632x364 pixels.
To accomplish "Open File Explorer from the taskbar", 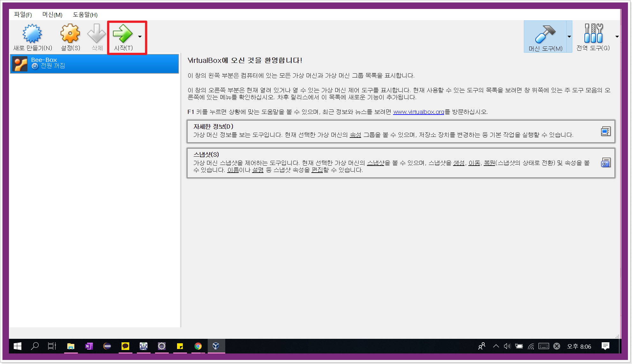I will click(x=71, y=346).
